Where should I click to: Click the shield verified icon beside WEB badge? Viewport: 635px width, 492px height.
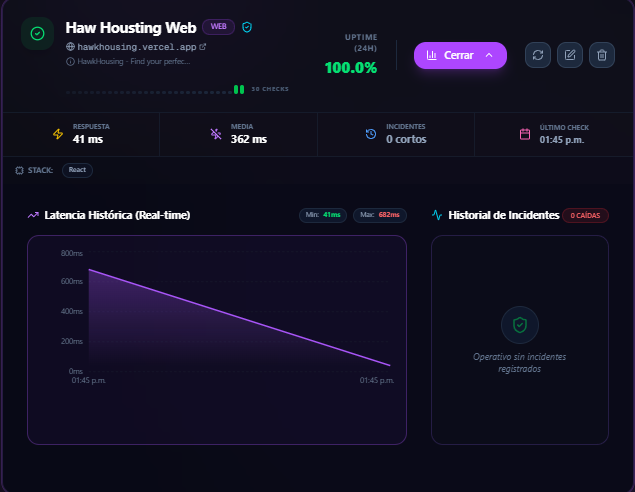point(247,27)
